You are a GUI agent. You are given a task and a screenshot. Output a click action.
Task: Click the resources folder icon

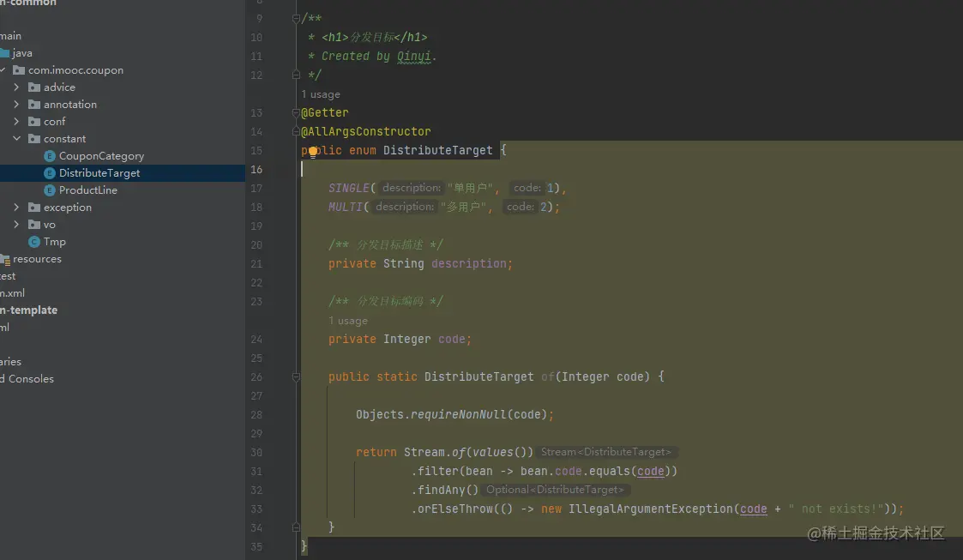pos(5,259)
